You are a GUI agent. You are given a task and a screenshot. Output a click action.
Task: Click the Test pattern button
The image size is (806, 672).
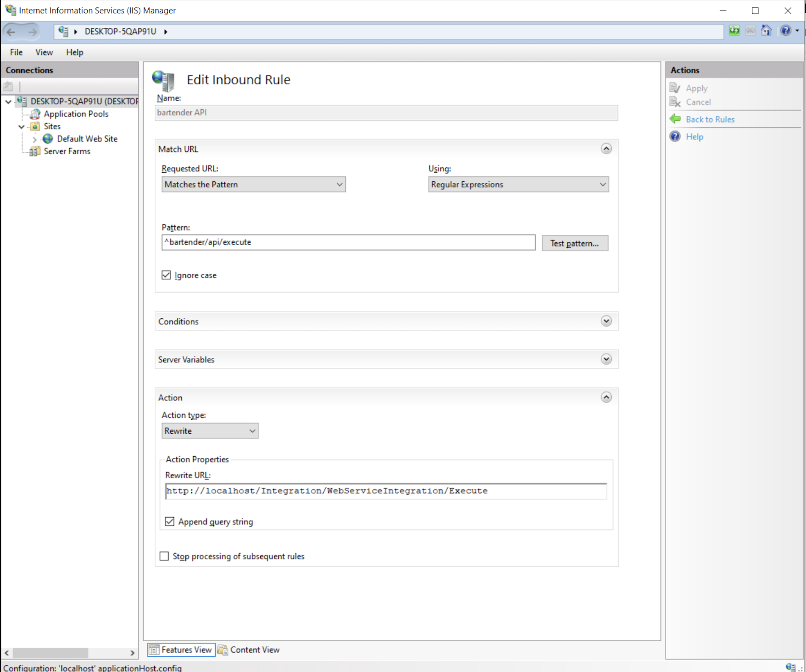click(575, 243)
